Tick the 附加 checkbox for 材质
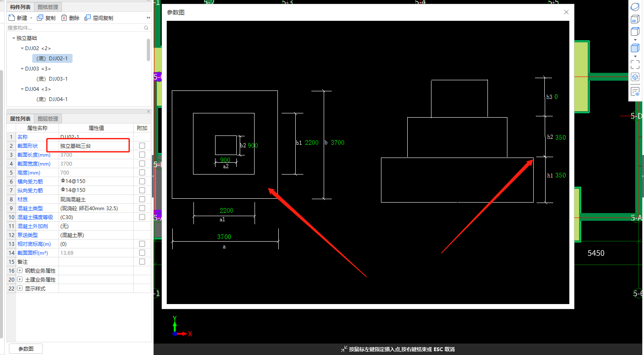Image resolution: width=644 pixels, height=355 pixels. click(142, 199)
